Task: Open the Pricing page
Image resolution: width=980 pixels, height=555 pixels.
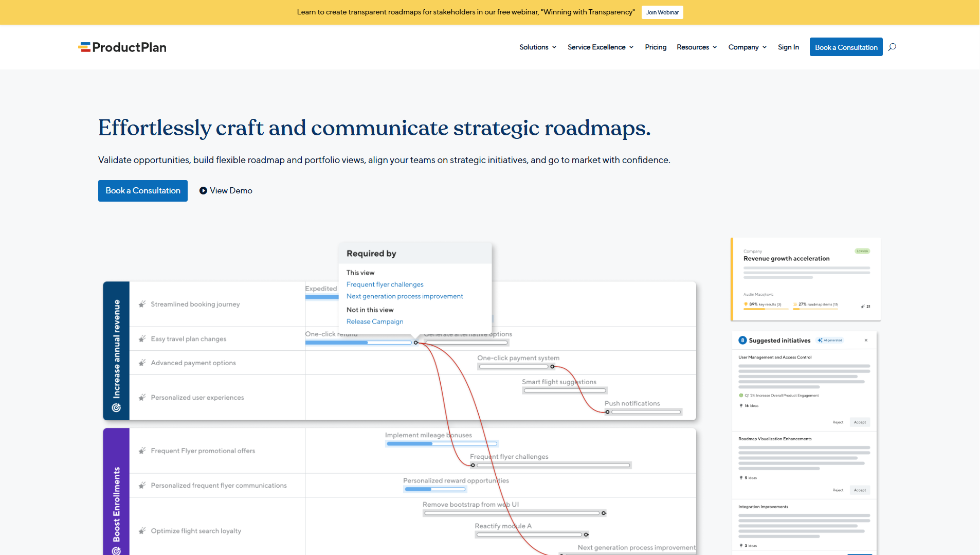Action: click(656, 47)
